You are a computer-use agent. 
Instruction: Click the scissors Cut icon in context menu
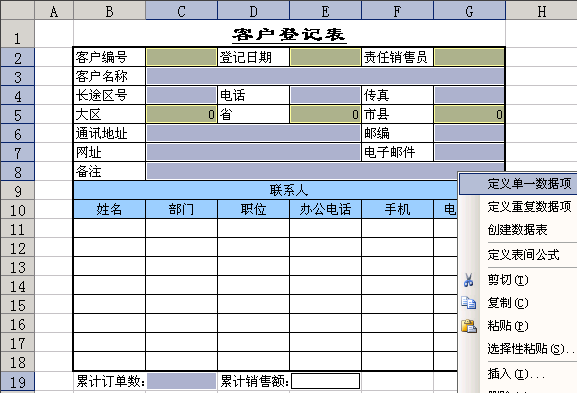coord(468,280)
